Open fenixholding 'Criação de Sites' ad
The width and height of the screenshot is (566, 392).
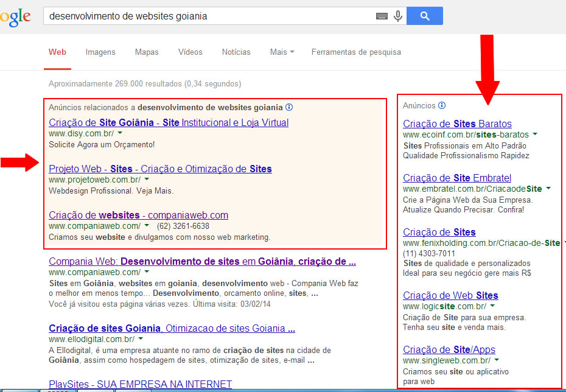click(x=439, y=232)
